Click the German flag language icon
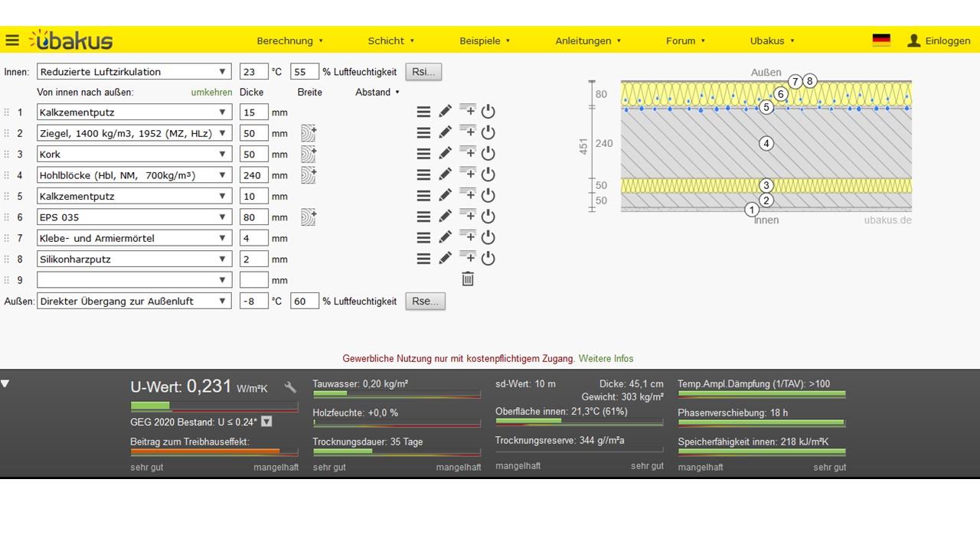Screen dimensions: 980x551 (881, 41)
